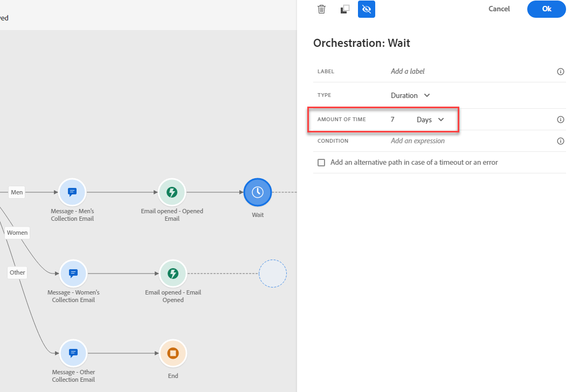This screenshot has height=392, width=579.
Task: Delete the Wait activity with the trash icon
Action: 321,9
